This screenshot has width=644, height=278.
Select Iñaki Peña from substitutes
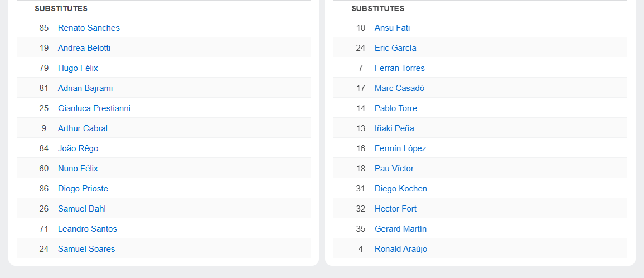coord(394,128)
